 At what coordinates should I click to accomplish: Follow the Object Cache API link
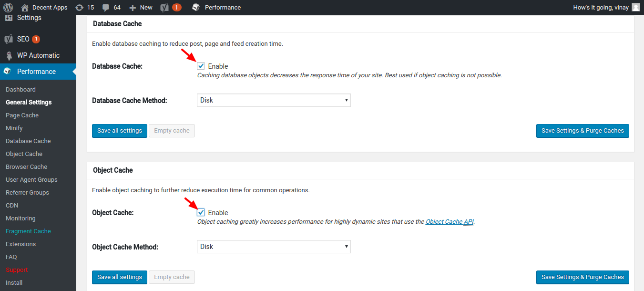click(x=450, y=222)
